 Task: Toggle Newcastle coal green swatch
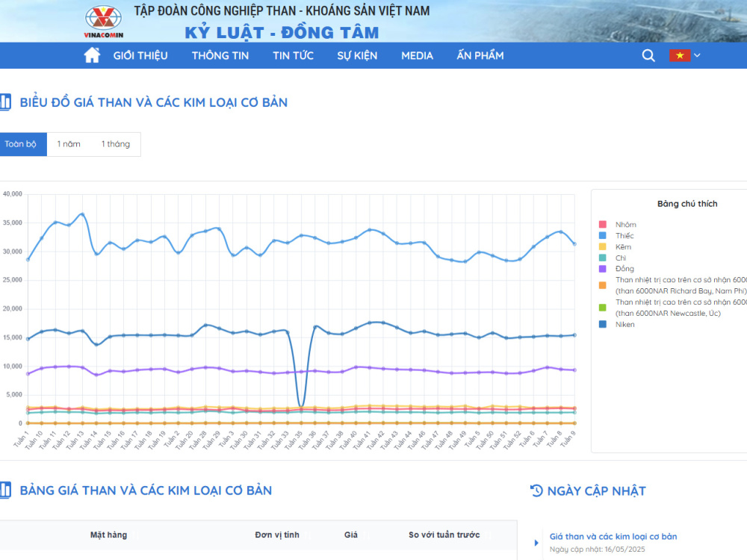[x=603, y=308]
